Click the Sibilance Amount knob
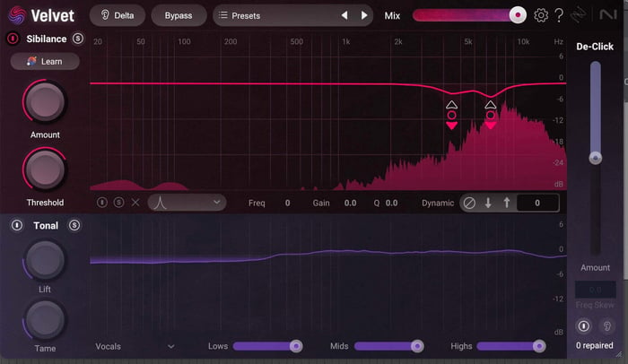Screen dimensions: 628x364 click(45, 101)
